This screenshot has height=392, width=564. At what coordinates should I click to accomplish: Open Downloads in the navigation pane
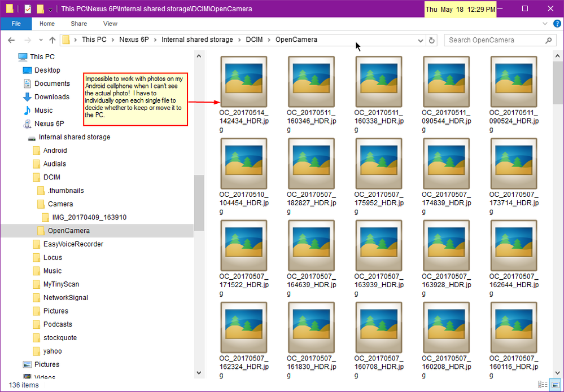click(52, 96)
